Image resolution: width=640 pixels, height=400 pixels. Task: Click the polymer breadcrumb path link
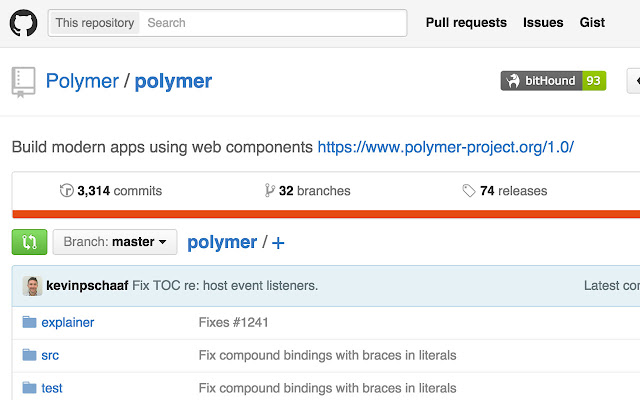[x=222, y=242]
